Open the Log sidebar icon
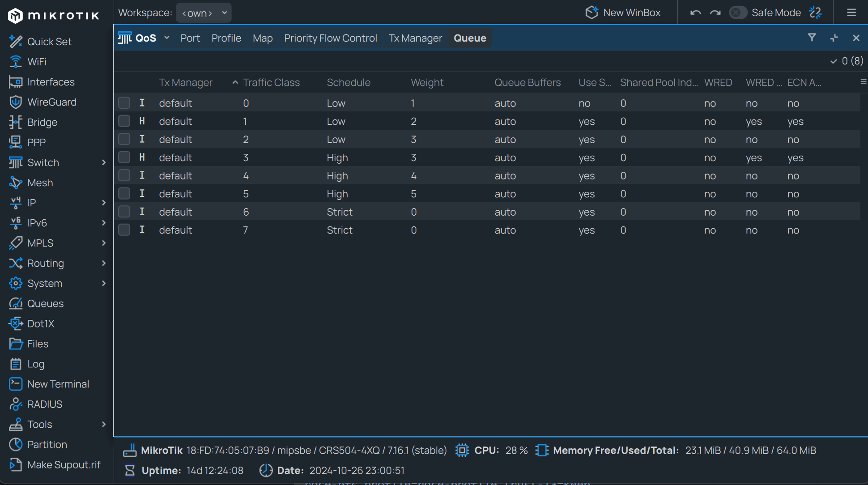This screenshot has height=485, width=868. (x=16, y=364)
